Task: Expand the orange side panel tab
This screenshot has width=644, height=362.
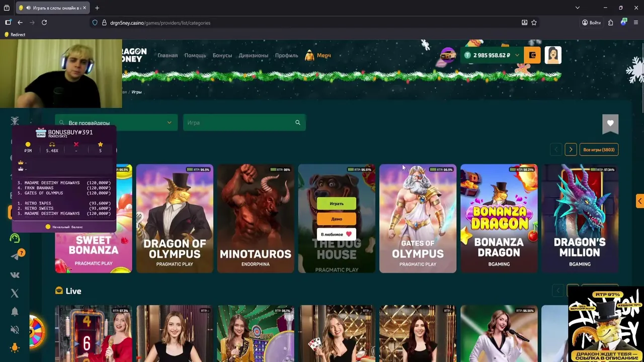Action: pyautogui.click(x=639, y=201)
